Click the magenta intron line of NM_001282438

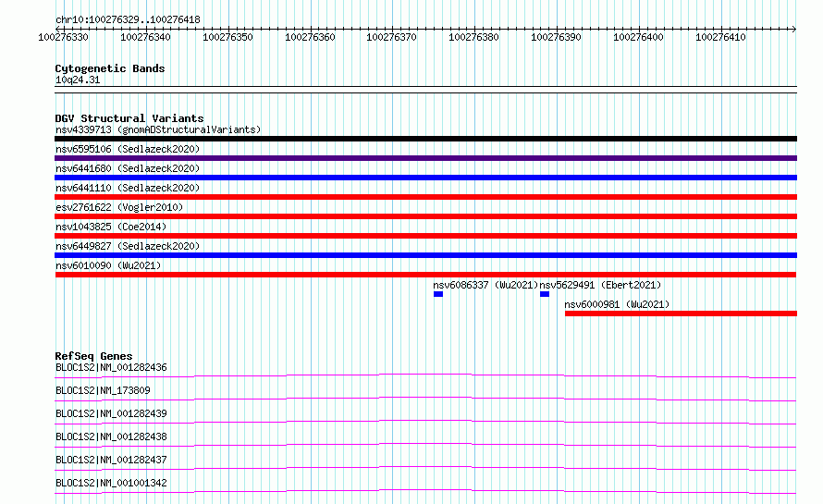[x=425, y=444]
